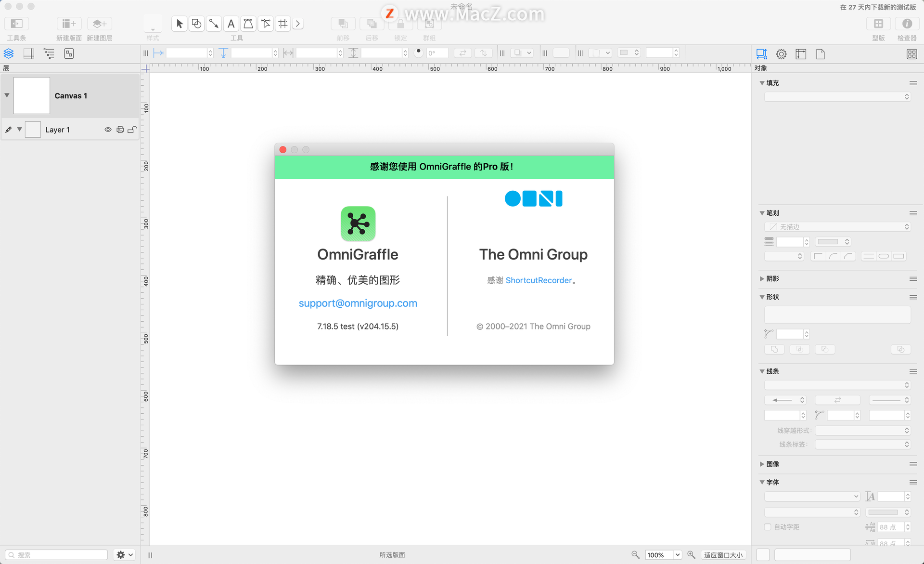Image resolution: width=924 pixels, height=564 pixels.
Task: Switch to the selection sidebar tab
Action: tap(69, 53)
